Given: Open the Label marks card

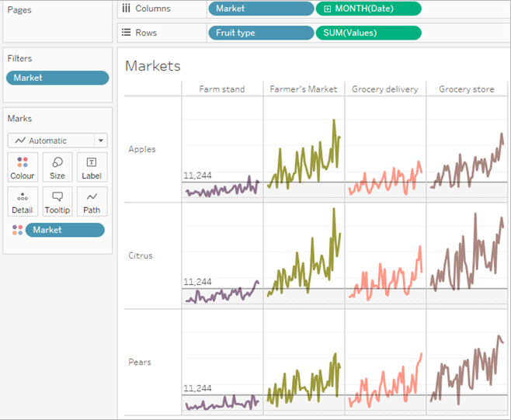Looking at the screenshot, I should point(92,168).
